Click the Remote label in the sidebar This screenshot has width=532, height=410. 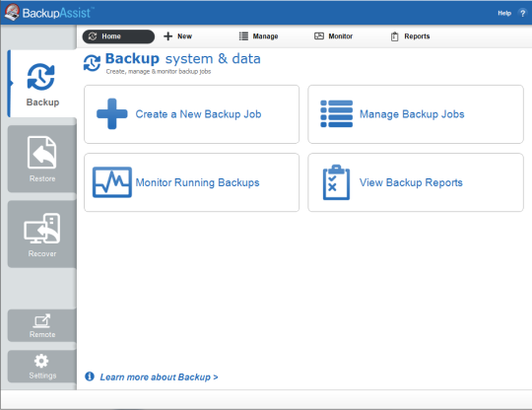tap(42, 334)
